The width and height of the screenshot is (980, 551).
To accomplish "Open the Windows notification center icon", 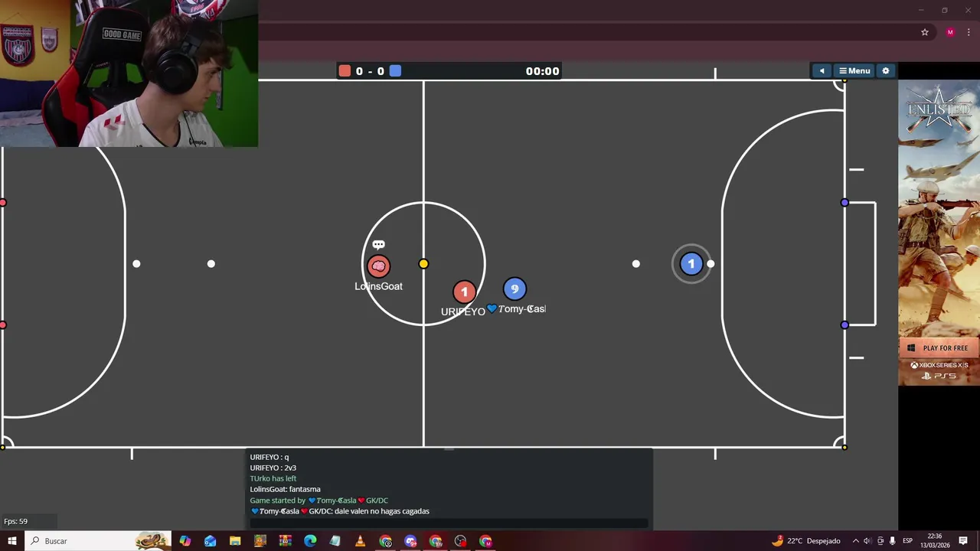I will click(963, 541).
